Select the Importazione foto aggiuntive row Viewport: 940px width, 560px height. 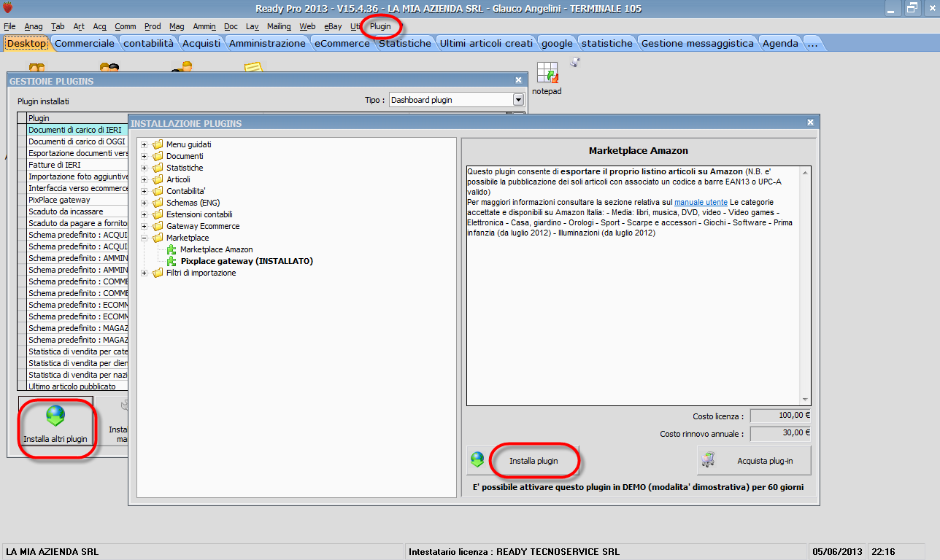pos(77,176)
